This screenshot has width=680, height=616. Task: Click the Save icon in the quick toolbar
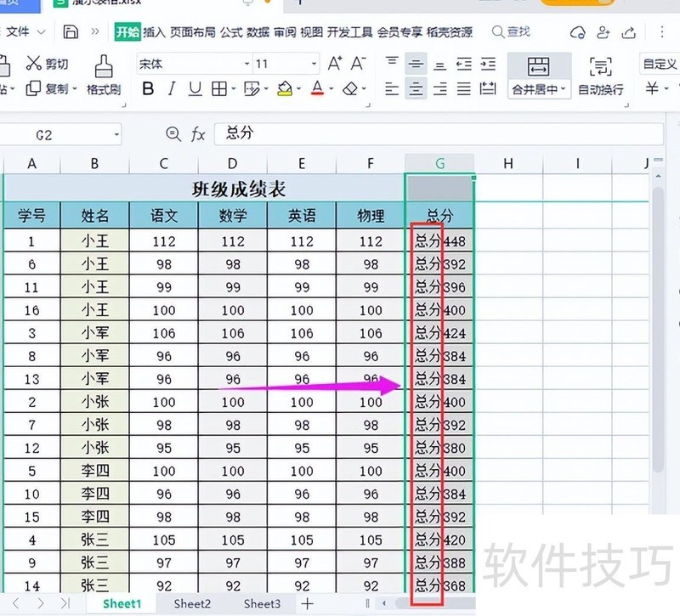pyautogui.click(x=71, y=32)
